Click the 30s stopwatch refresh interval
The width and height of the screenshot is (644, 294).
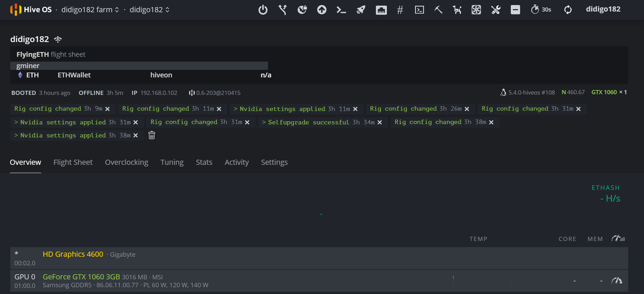coord(541,10)
